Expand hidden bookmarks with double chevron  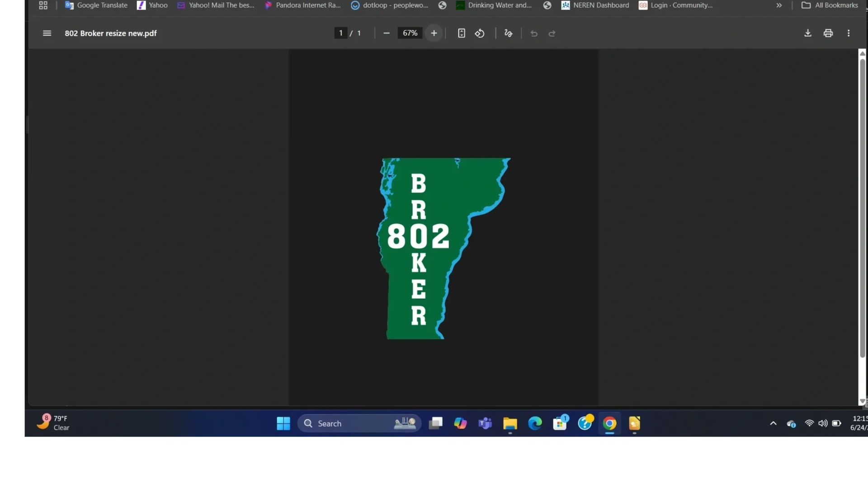[779, 5]
